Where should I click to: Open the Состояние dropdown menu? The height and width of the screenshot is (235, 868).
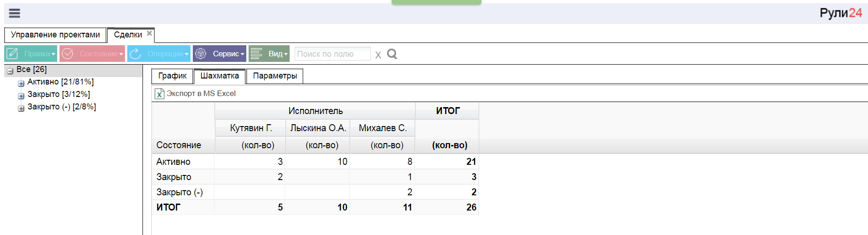92,54
